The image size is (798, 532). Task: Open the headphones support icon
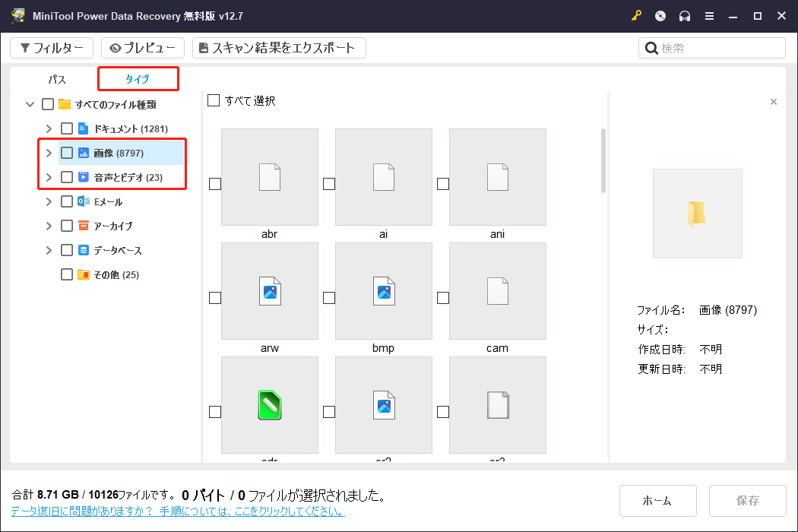[685, 15]
